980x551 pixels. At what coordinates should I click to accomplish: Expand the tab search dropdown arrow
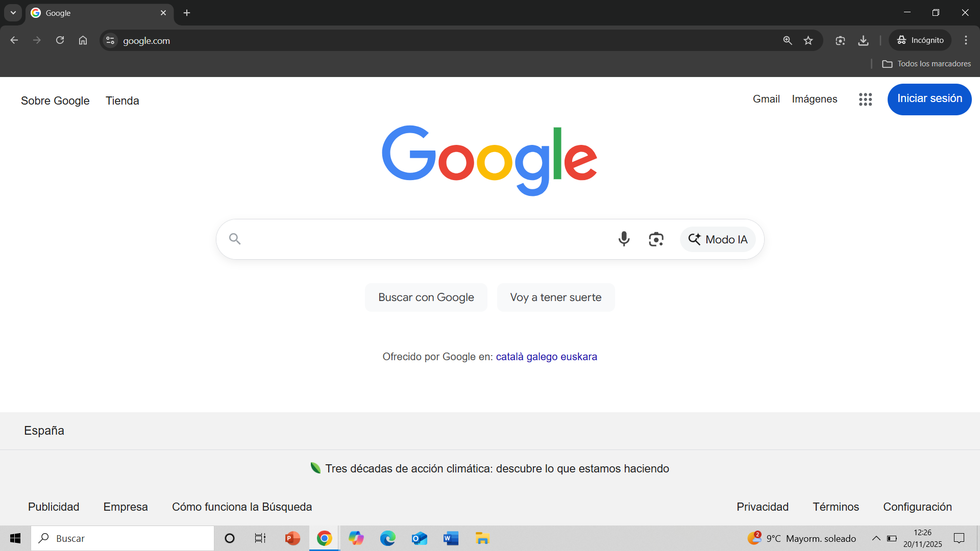pos(13,13)
